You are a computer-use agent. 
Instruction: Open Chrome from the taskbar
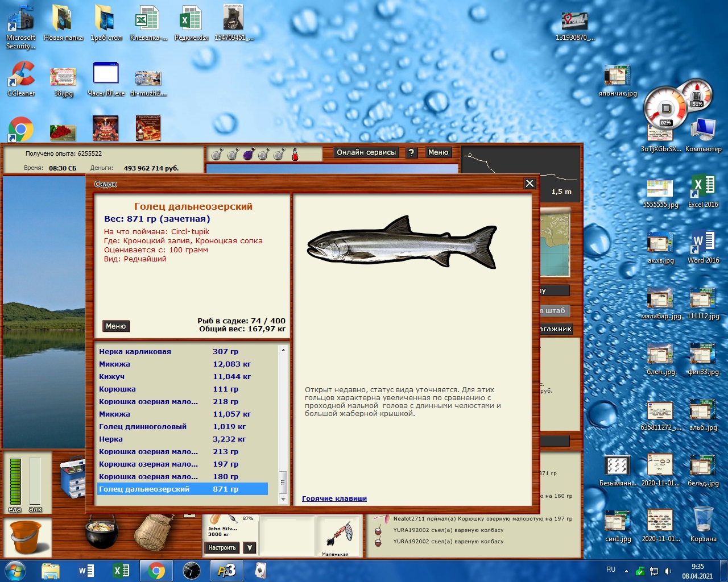pyautogui.click(x=156, y=571)
